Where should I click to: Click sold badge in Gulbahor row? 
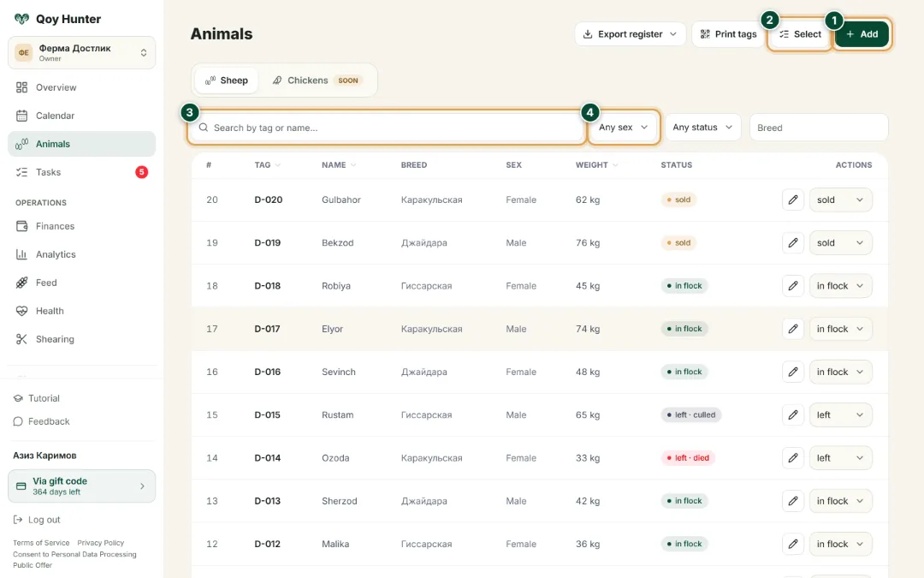click(678, 200)
